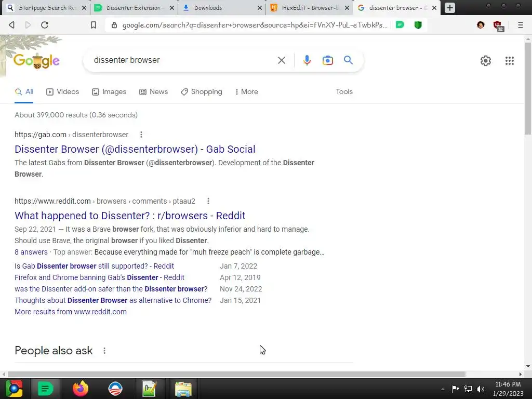This screenshot has height=399, width=532.
Task: Open the three-dot menu for gab.com result
Action: (141, 135)
